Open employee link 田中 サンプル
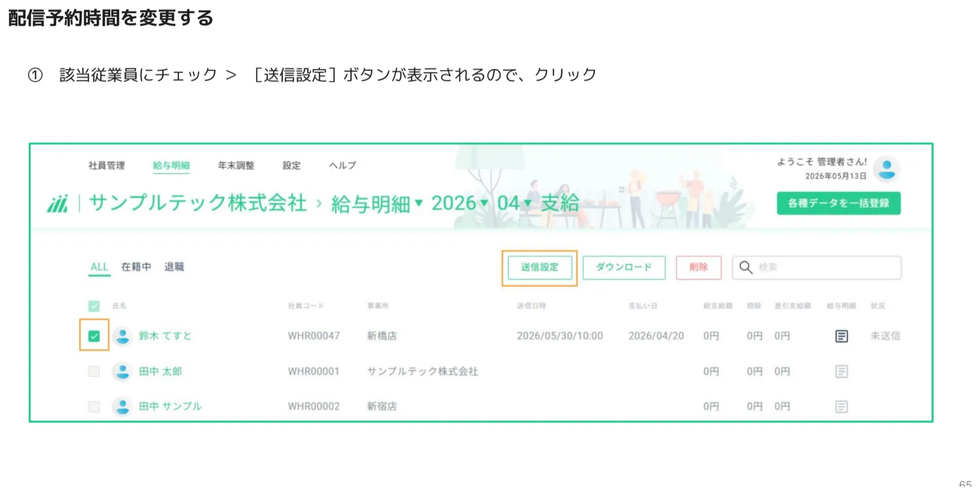Screen dimensions: 980x495 pos(170,406)
